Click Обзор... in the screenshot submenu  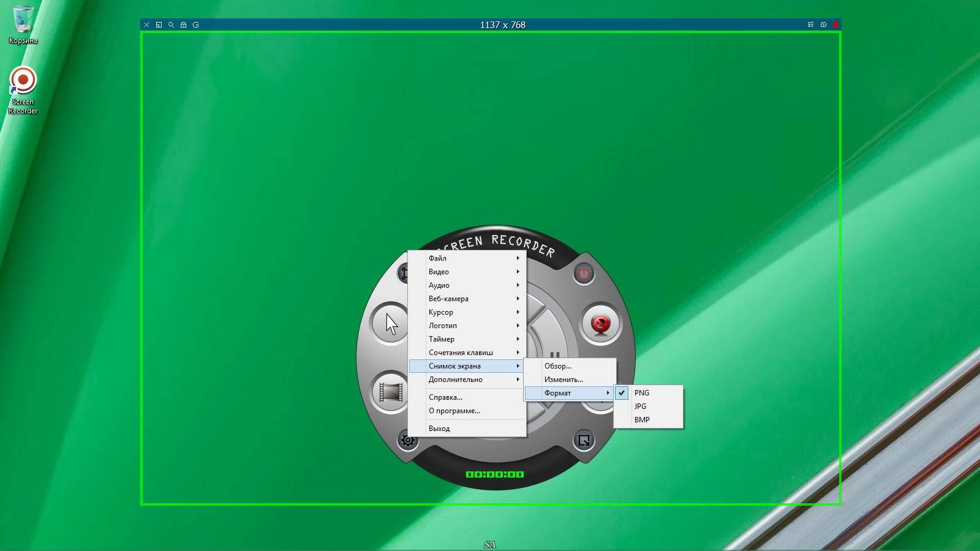pyautogui.click(x=570, y=366)
